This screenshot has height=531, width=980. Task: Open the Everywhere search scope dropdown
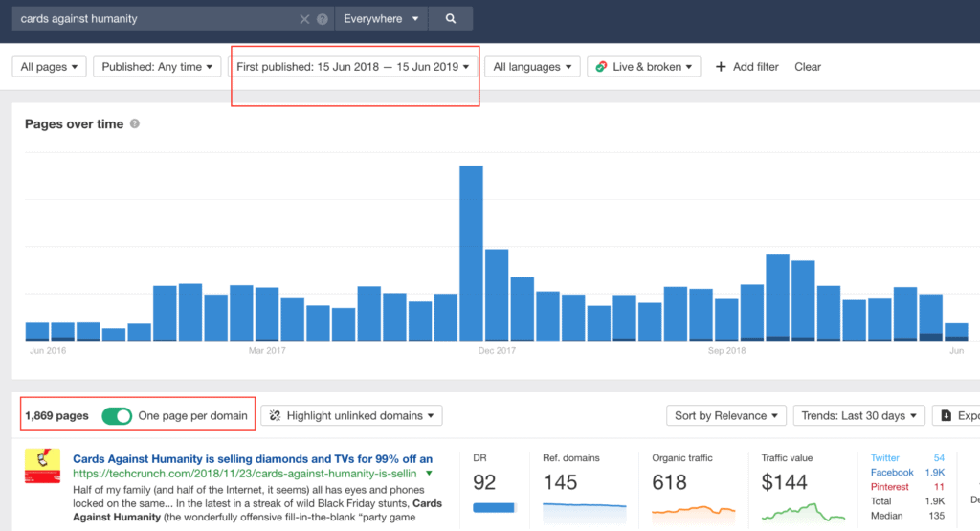click(381, 19)
